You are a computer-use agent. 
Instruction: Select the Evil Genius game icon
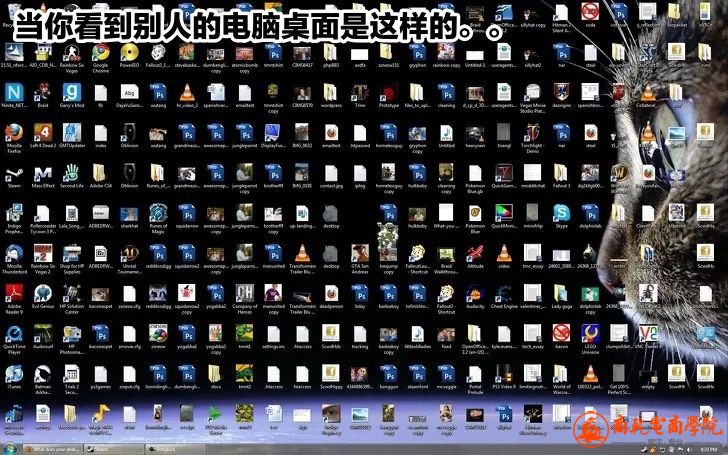(x=43, y=295)
